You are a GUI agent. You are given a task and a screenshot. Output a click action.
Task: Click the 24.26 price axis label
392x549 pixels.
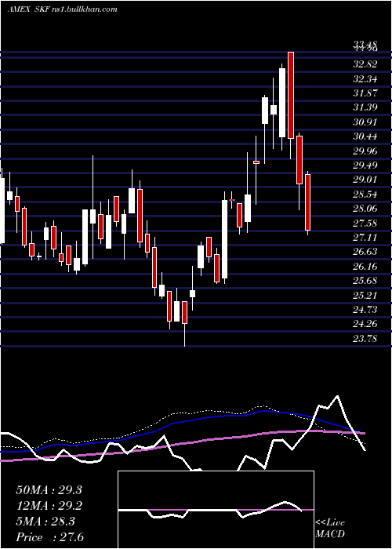tap(365, 324)
